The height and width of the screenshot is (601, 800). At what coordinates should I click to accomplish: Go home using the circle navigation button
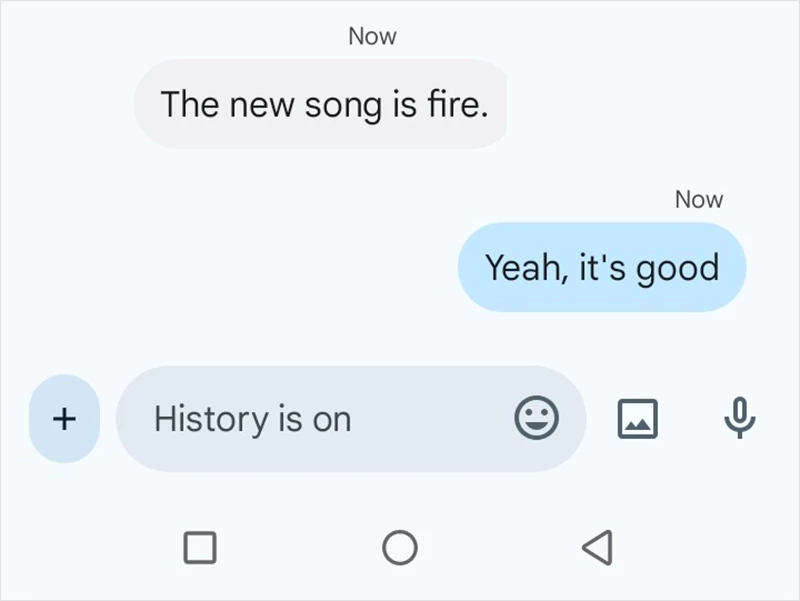tap(400, 548)
